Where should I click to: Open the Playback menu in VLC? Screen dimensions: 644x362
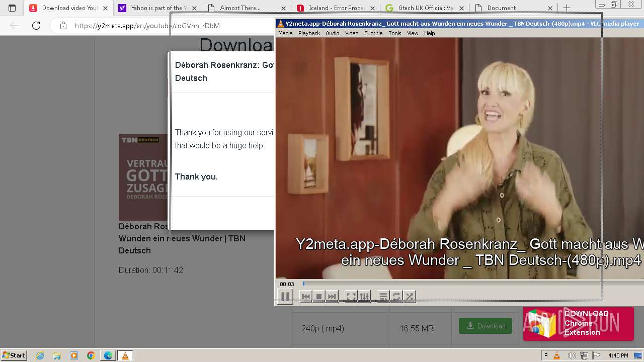309,33
